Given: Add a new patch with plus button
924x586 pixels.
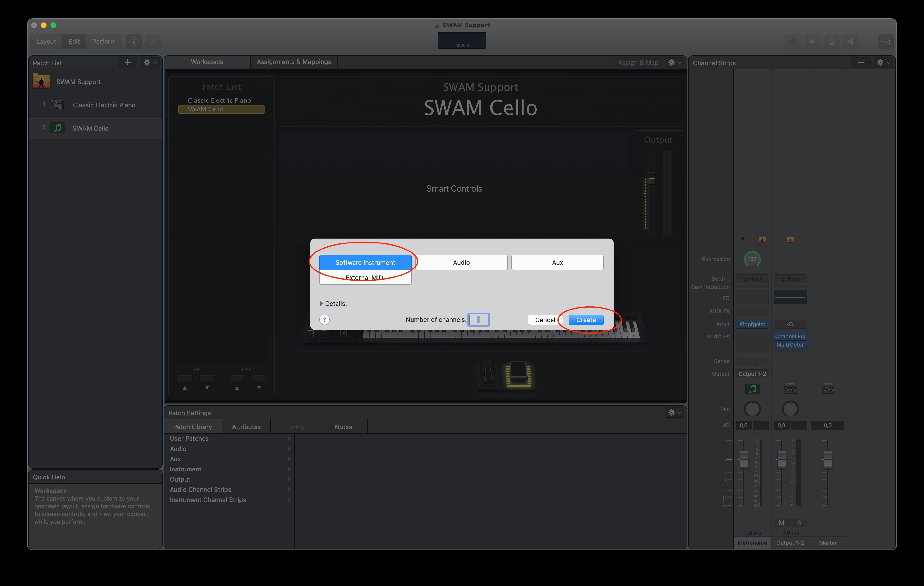Looking at the screenshot, I should click(127, 63).
